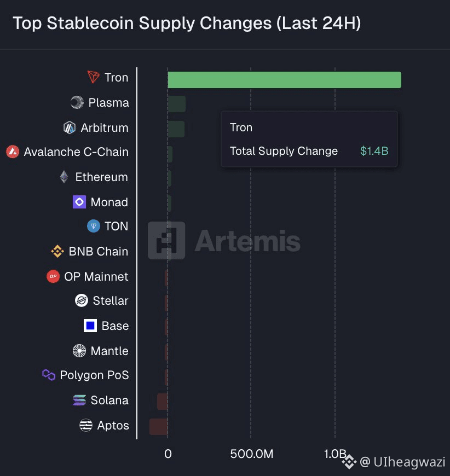Click the Plasma chain icon
450x476 pixels.
pyautogui.click(x=77, y=102)
